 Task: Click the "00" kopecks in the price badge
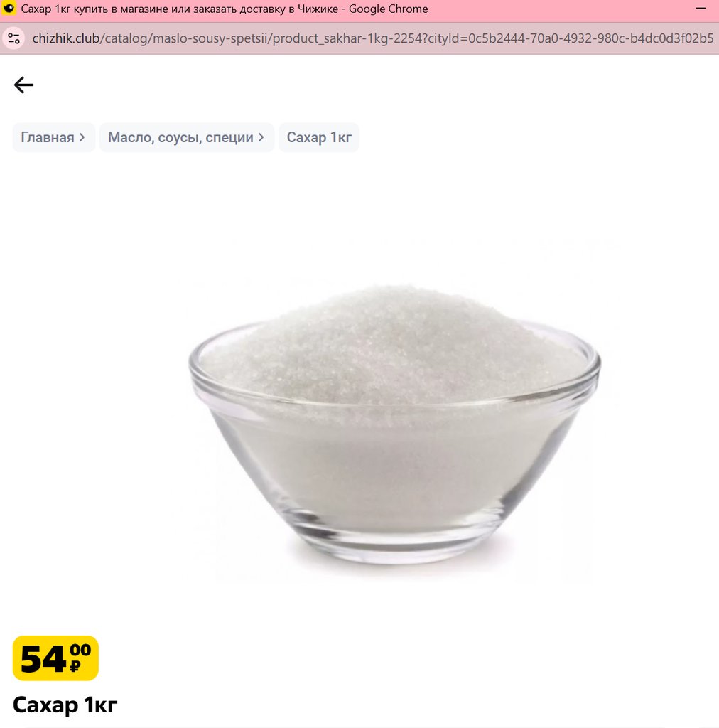(x=80, y=650)
